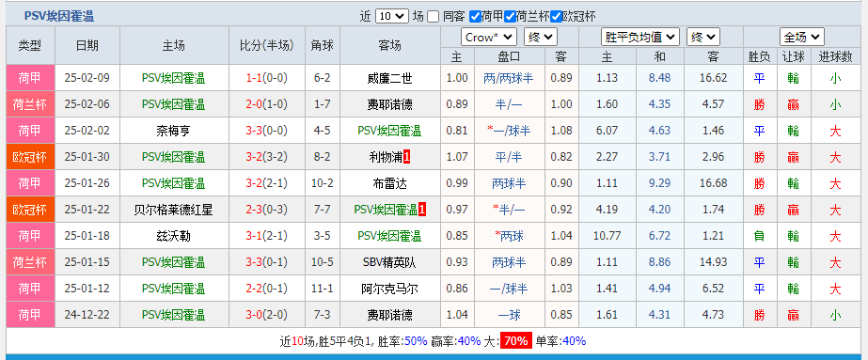Click the 两/两球半 handicap value
This screenshot has height=360, width=868.
pyautogui.click(x=509, y=78)
